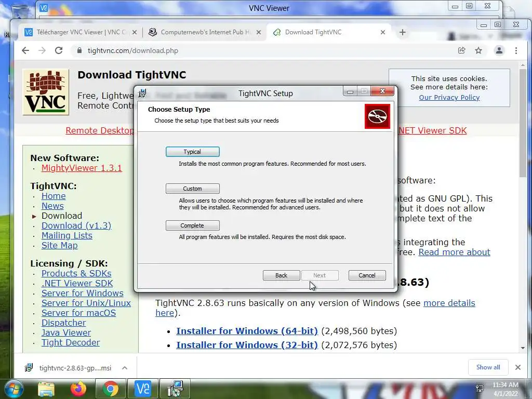Close the downloads bar

518,367
